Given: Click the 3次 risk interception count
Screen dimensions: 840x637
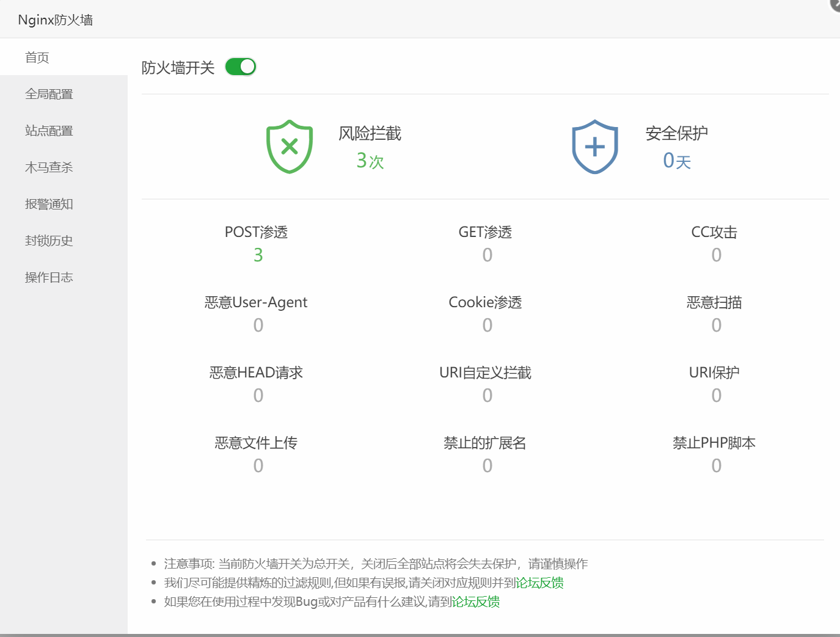Looking at the screenshot, I should (370, 161).
